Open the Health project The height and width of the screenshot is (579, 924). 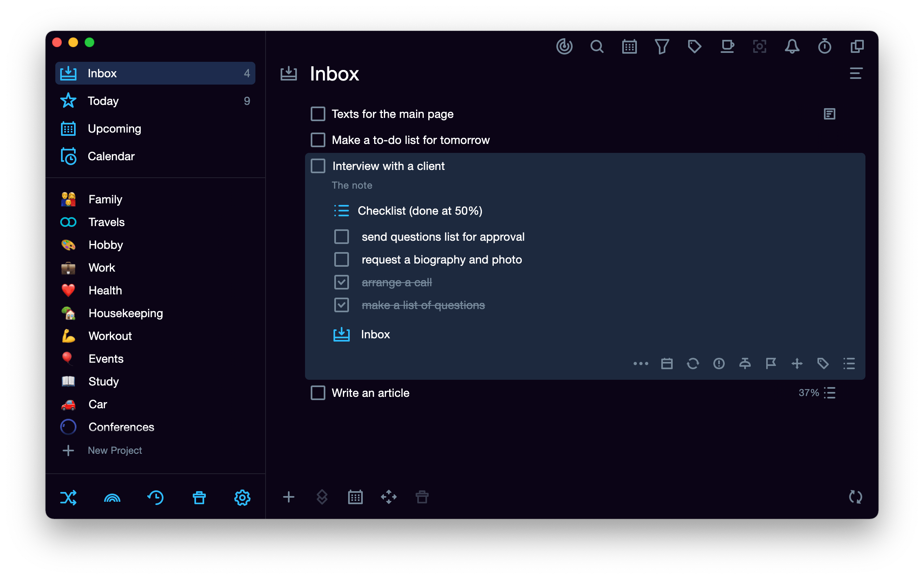tap(155, 290)
